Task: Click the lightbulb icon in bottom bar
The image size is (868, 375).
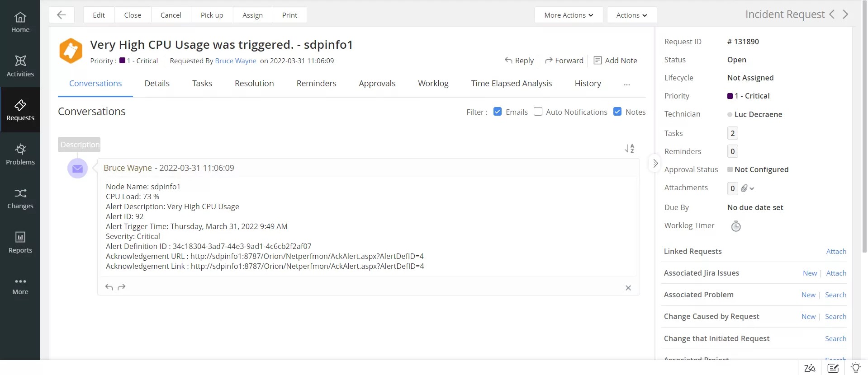Action: click(855, 368)
